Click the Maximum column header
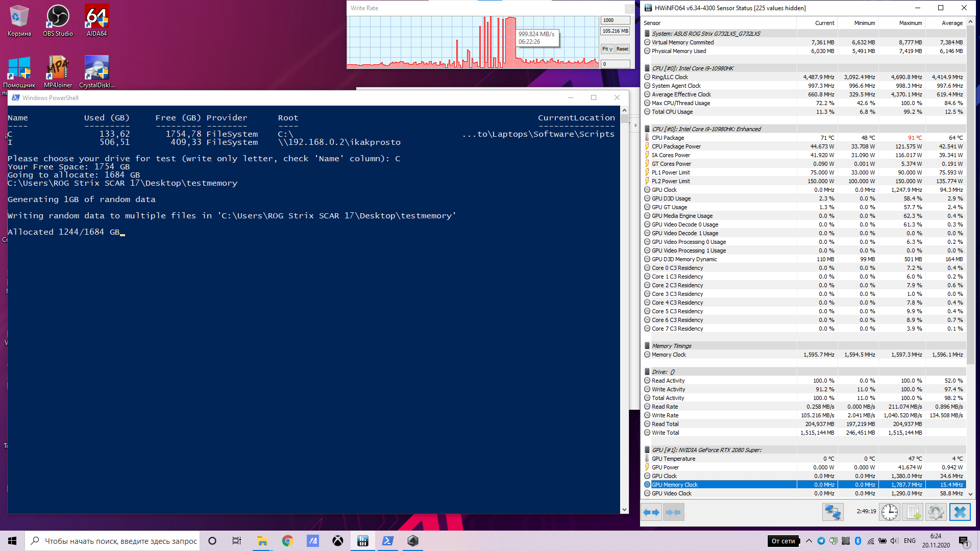 (x=902, y=23)
